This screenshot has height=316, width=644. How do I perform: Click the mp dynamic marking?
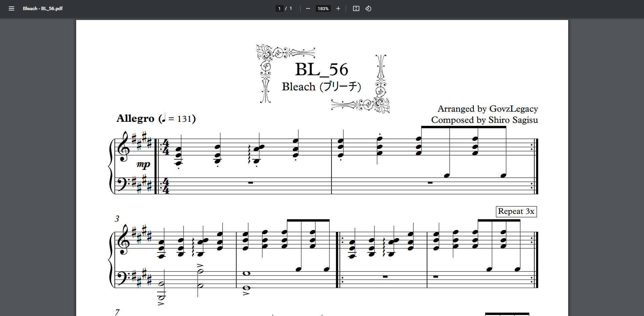coord(143,164)
